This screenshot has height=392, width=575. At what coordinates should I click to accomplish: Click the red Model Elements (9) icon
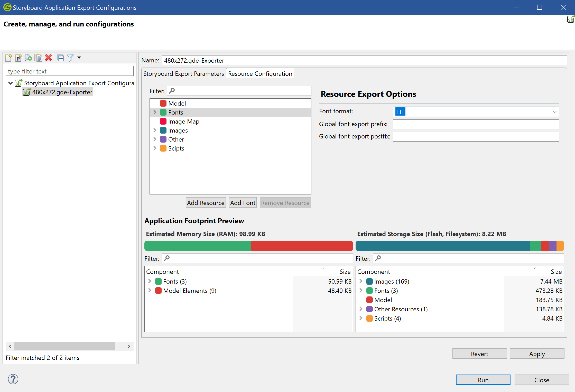pyautogui.click(x=158, y=291)
